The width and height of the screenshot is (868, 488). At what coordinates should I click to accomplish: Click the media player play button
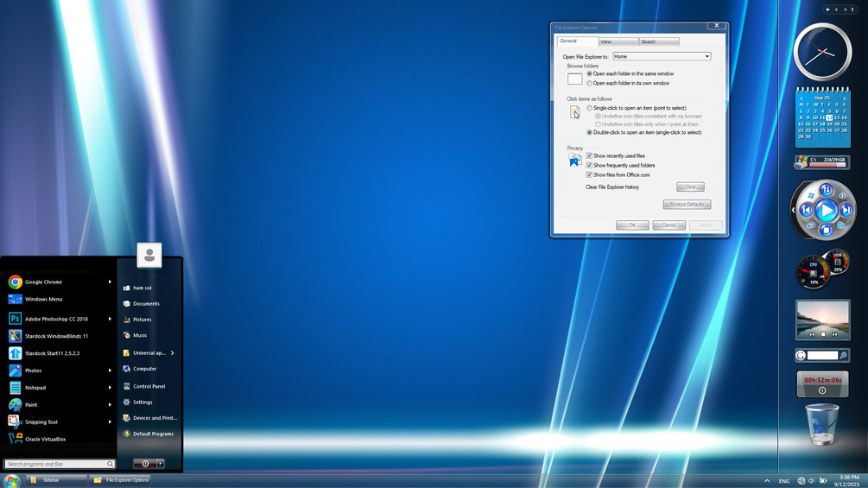pos(826,210)
